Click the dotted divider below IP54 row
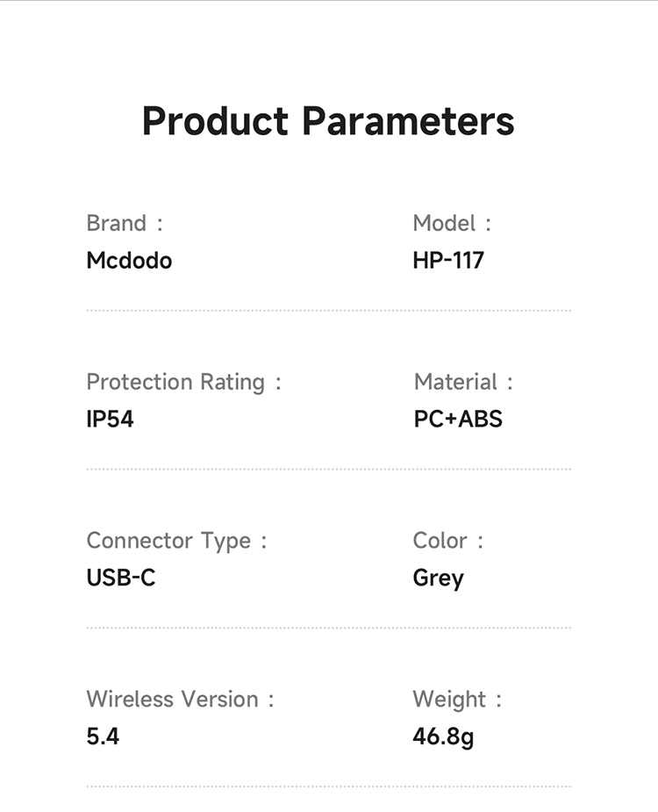Screen dimensions: 658x812 tap(328, 469)
